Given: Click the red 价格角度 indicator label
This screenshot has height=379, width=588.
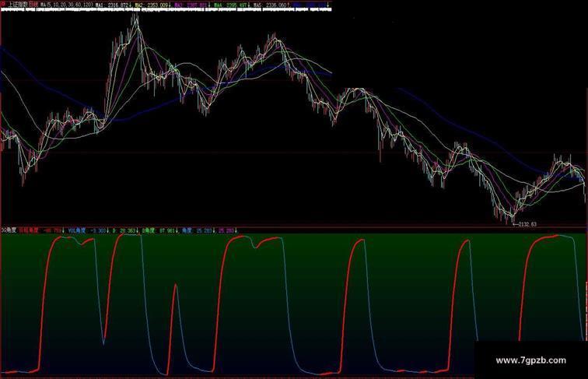Looking at the screenshot, I should pyautogui.click(x=29, y=230).
